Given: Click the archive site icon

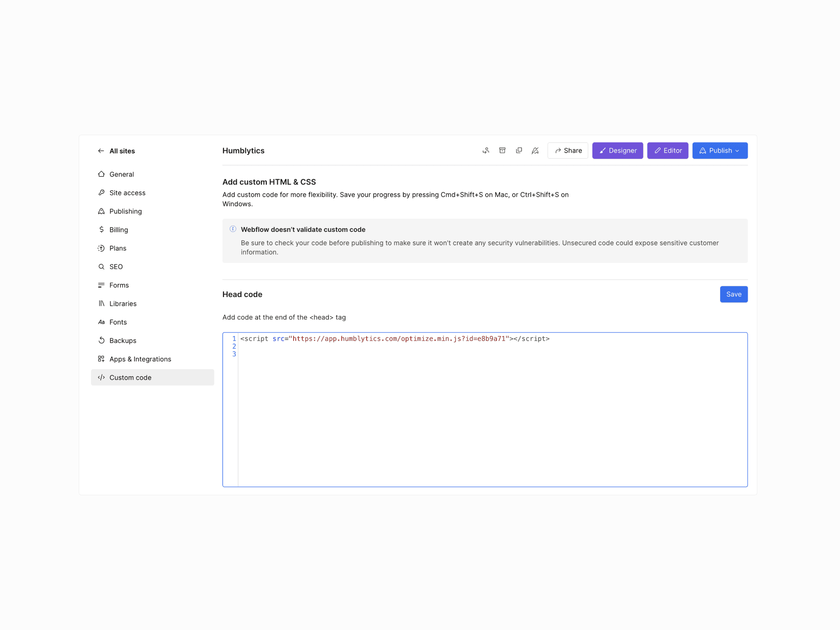Looking at the screenshot, I should click(x=502, y=150).
